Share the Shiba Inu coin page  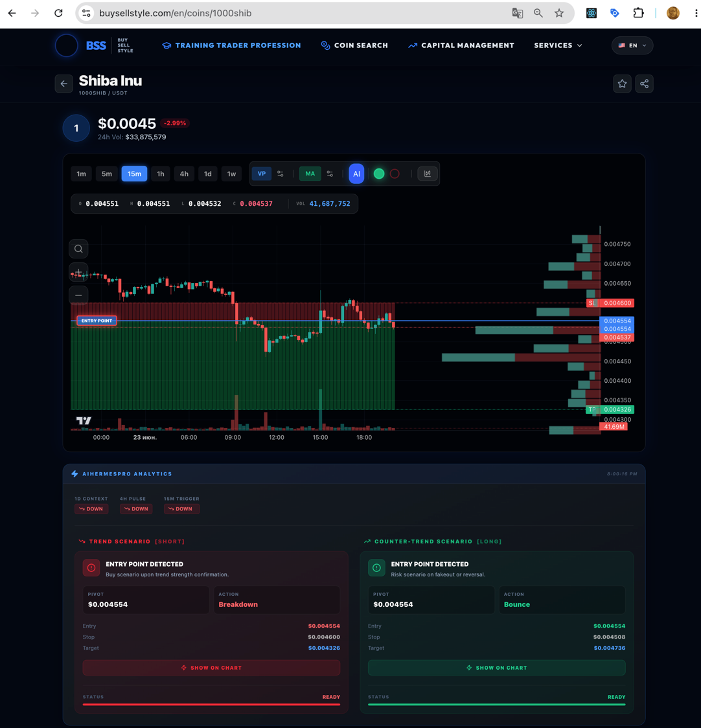pyautogui.click(x=645, y=84)
